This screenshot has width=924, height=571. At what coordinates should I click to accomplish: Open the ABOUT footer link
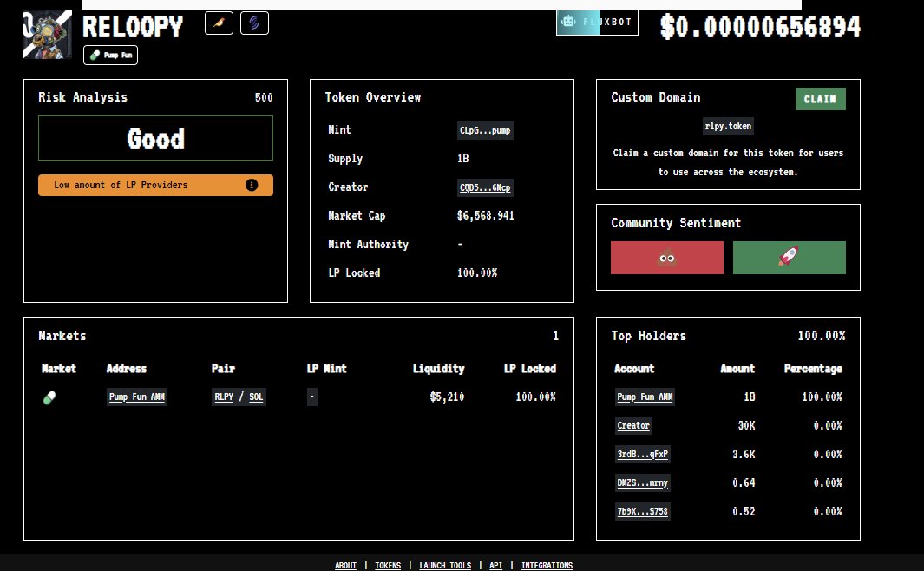tap(345, 565)
